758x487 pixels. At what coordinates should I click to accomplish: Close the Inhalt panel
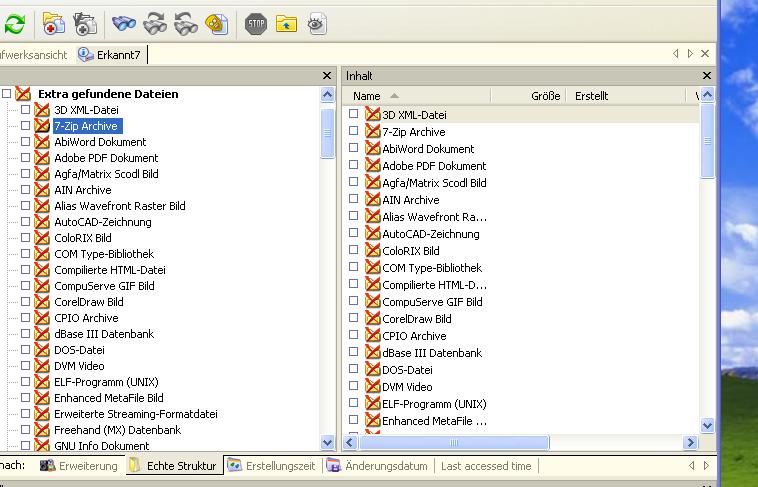point(707,75)
